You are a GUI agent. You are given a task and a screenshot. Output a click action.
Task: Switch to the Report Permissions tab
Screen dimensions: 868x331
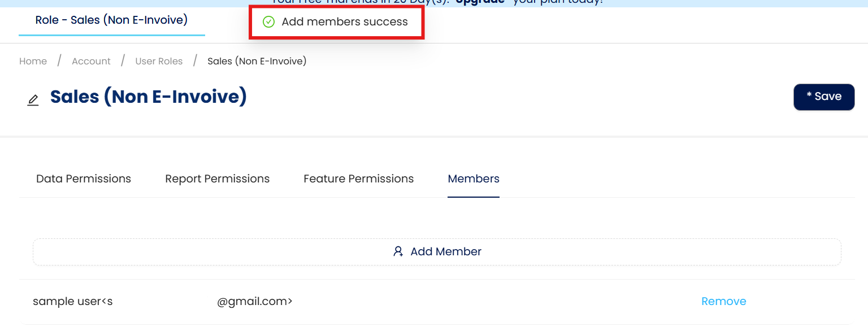click(x=217, y=179)
